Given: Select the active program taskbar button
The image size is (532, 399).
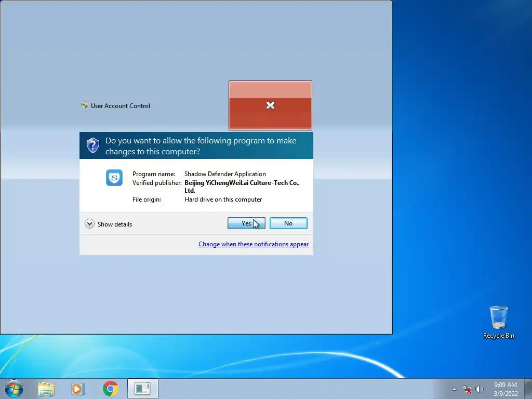Looking at the screenshot, I should coord(143,389).
